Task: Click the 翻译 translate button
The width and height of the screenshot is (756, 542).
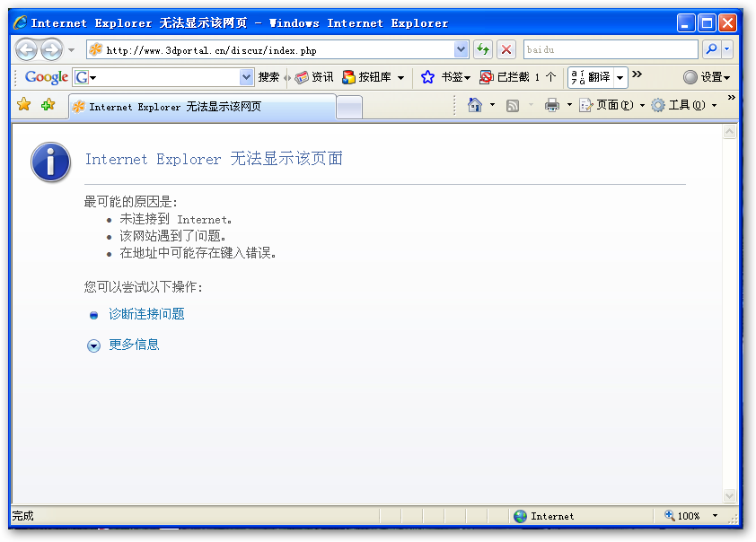Action: (x=591, y=77)
